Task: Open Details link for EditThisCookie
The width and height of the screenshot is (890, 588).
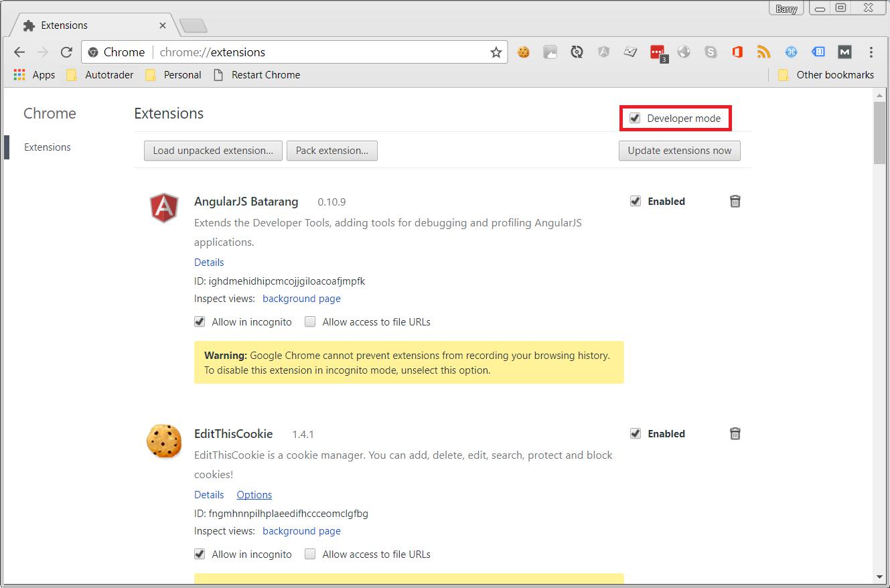Action: (x=209, y=494)
